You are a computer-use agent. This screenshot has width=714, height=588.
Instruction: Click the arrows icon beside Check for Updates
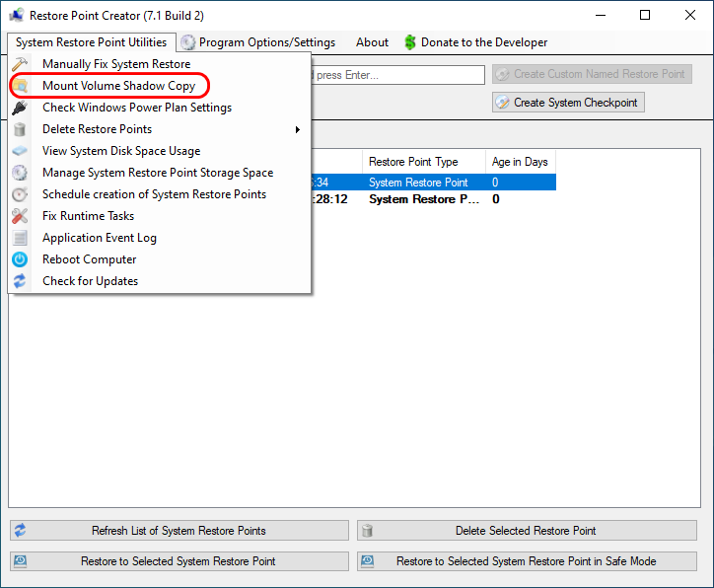click(x=20, y=281)
